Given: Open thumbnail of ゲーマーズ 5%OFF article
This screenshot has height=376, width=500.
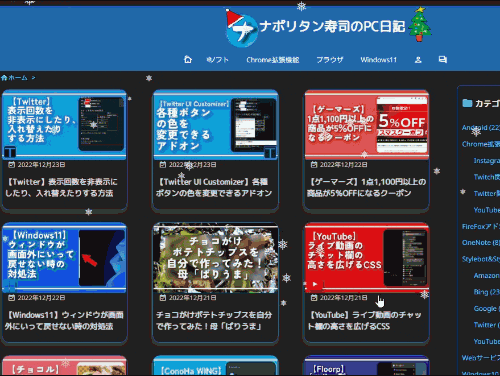Looking at the screenshot, I should (x=367, y=125).
